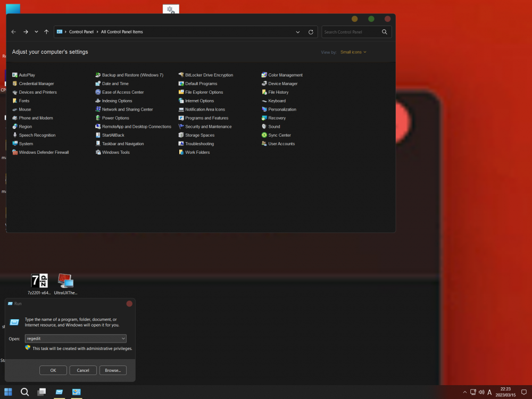Open the Indexing Options icon
The width and height of the screenshot is (532, 399).
pos(98,101)
